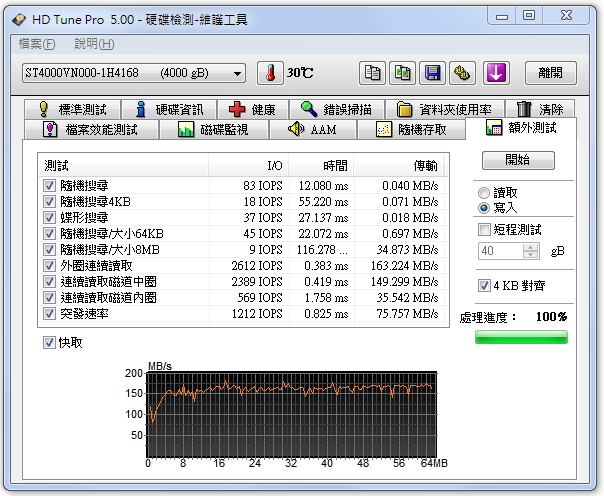This screenshot has height=496, width=604.
Task: Uncheck the 隨機搜尋4KB test checkbox
Action: click(49, 202)
